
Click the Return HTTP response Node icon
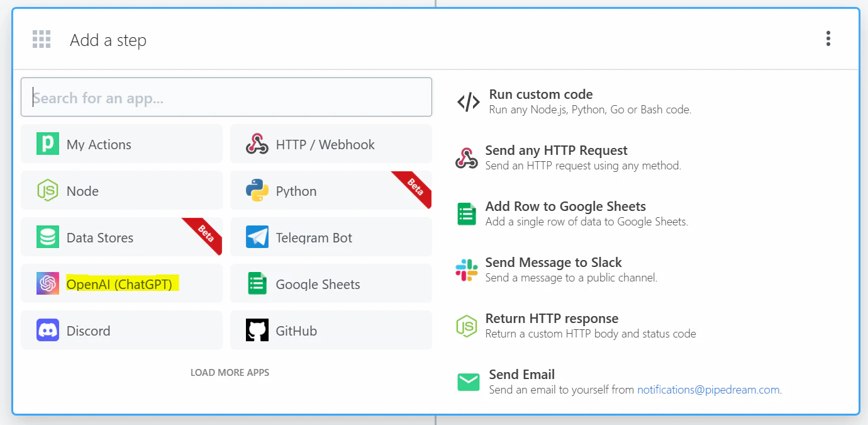click(x=467, y=326)
